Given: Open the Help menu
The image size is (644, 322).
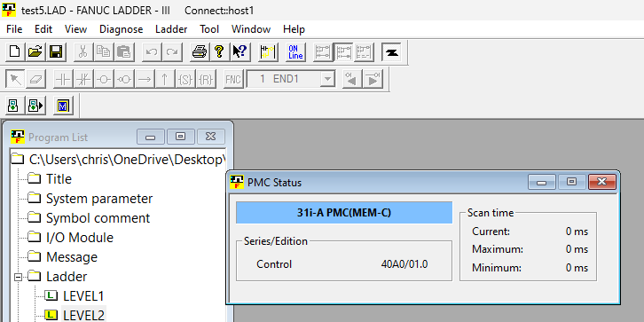Looking at the screenshot, I should pyautogui.click(x=295, y=29).
